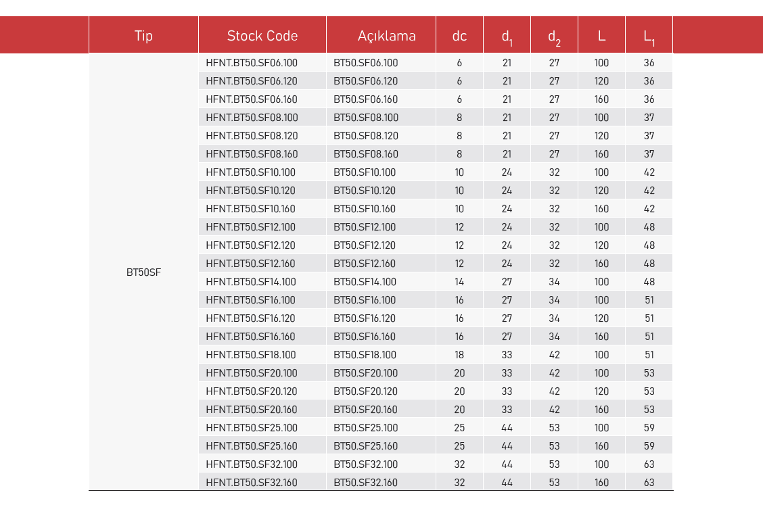Select the BT50SF type cell
Image resolution: width=763 pixels, height=532 pixels.
pyautogui.click(x=143, y=272)
